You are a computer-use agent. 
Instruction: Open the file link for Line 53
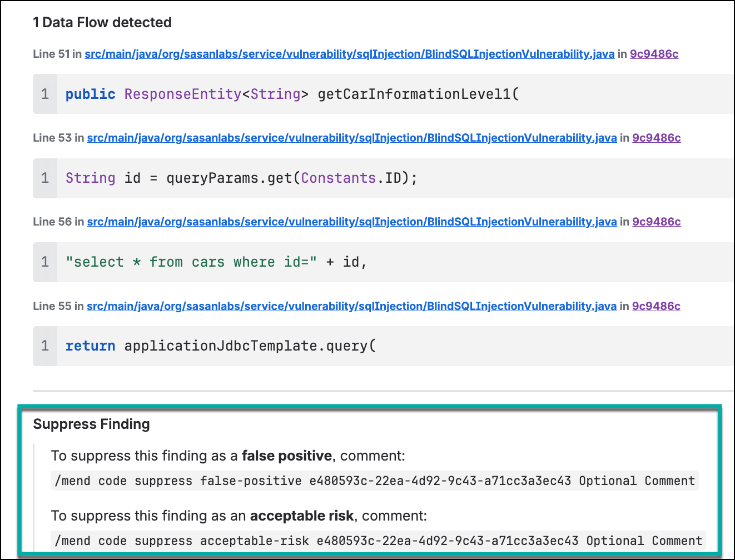351,138
